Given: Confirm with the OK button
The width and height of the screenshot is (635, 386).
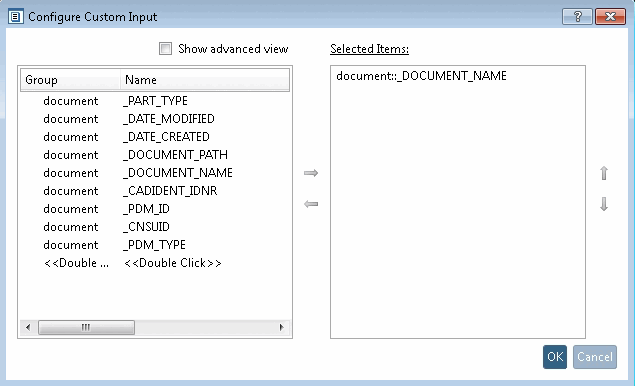Looking at the screenshot, I should point(555,357).
